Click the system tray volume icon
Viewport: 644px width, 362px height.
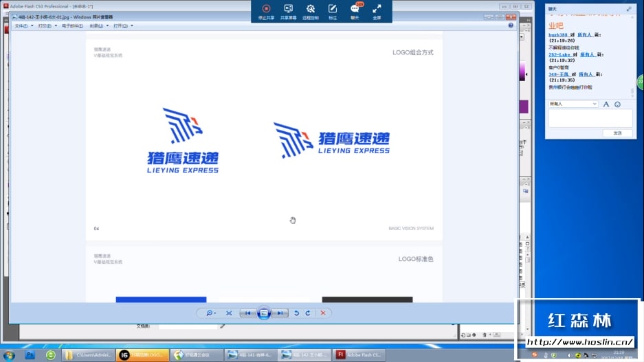coord(570,355)
